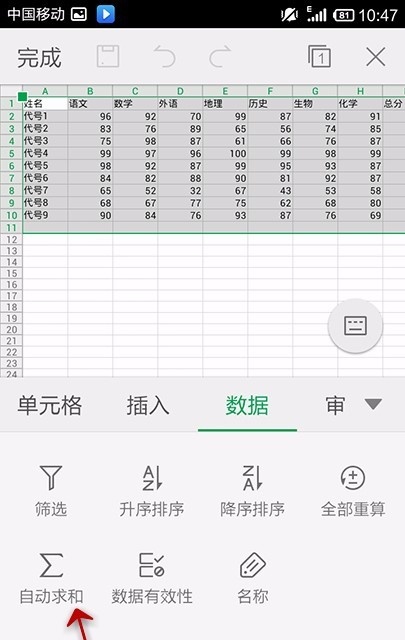Select the column E header
Viewport: 405px width, 640px height.
pyautogui.click(x=225, y=91)
